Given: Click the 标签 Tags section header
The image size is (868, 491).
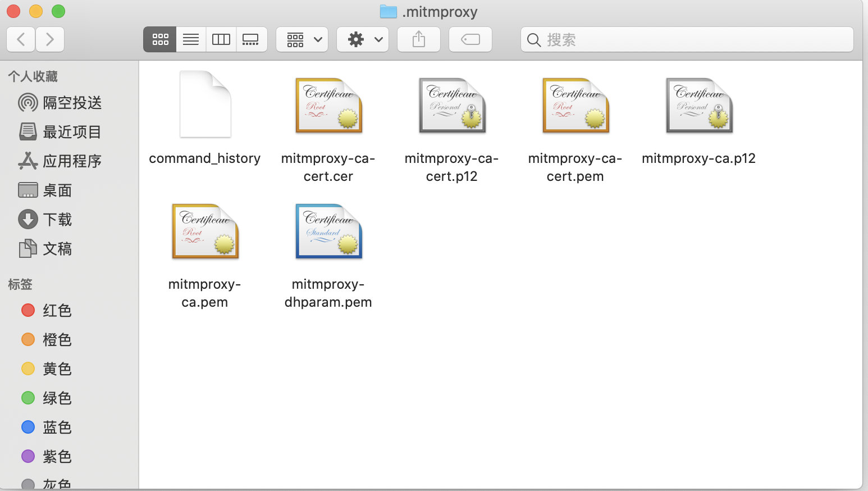Looking at the screenshot, I should [x=20, y=284].
